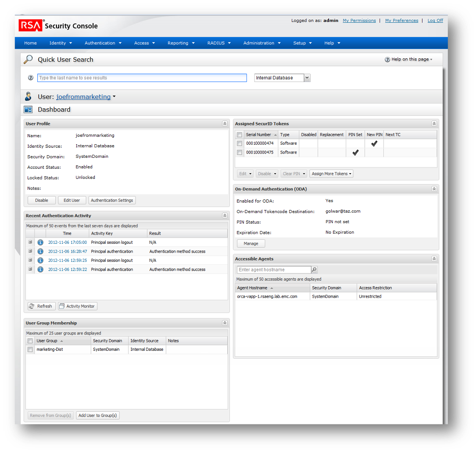Check the box for token 000100000475

(240, 153)
